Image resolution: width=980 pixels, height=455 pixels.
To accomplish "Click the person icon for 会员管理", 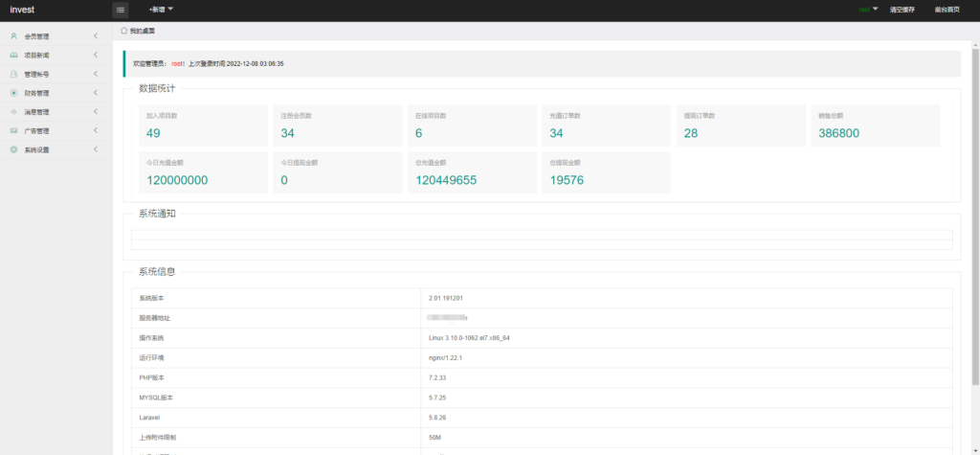I will coord(13,36).
